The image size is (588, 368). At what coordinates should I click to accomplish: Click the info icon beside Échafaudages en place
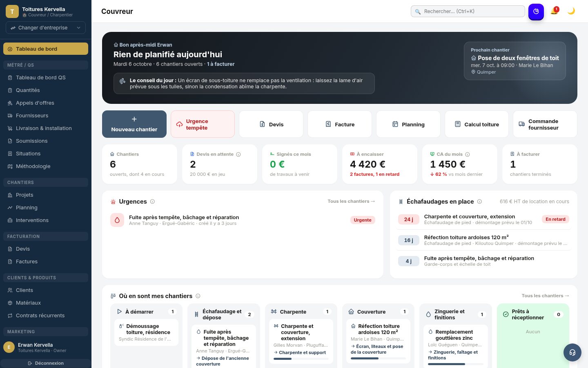pos(479,202)
